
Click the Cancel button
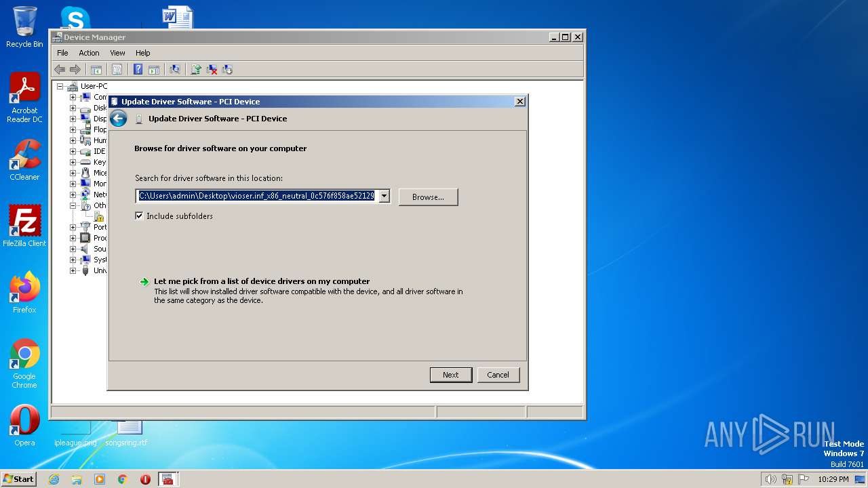(x=498, y=375)
